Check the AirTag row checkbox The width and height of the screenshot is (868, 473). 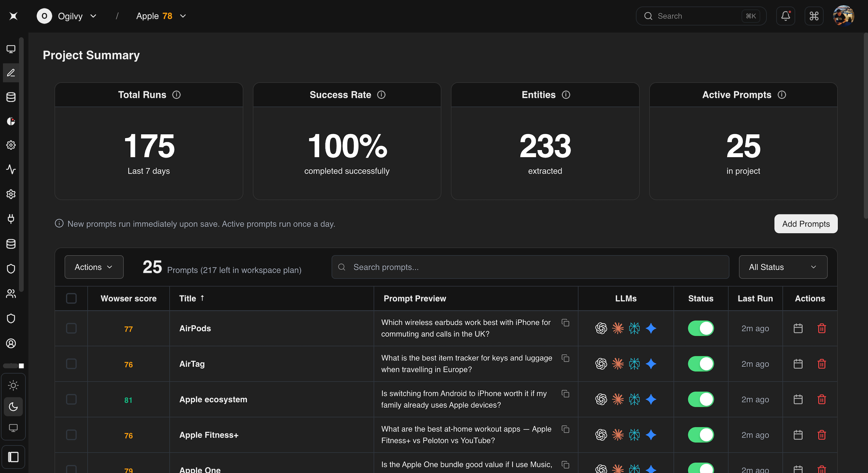[x=71, y=364]
